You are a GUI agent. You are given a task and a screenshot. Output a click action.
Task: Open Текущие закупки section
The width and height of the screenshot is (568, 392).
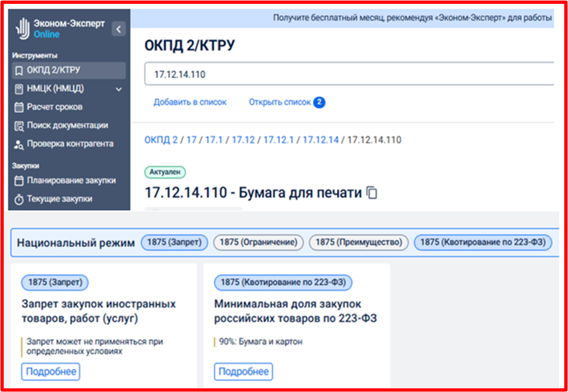coord(59,199)
